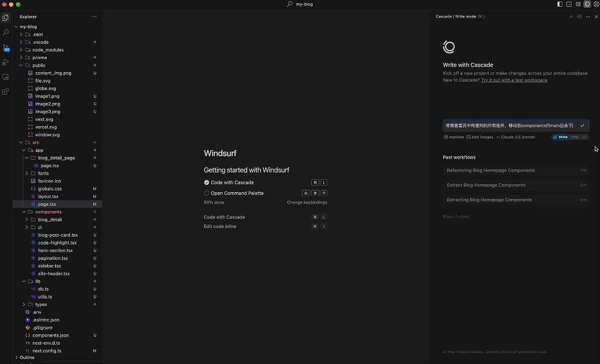Expand the .vscode folder
600x364 pixels.
pyautogui.click(x=21, y=42)
